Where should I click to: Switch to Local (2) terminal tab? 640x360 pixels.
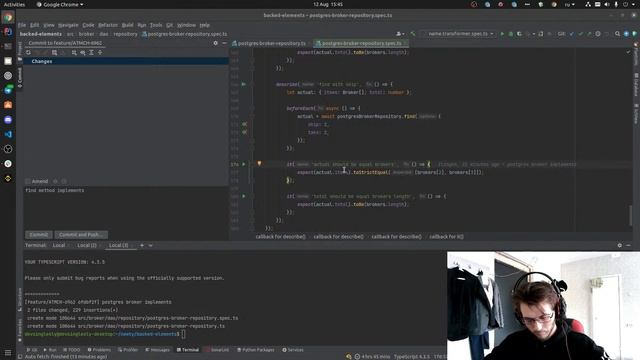coord(88,245)
